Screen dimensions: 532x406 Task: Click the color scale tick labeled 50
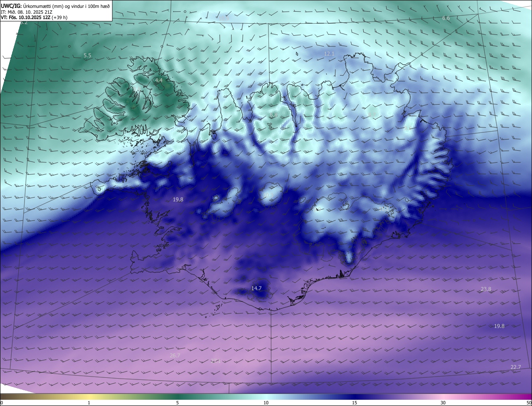tap(529, 403)
